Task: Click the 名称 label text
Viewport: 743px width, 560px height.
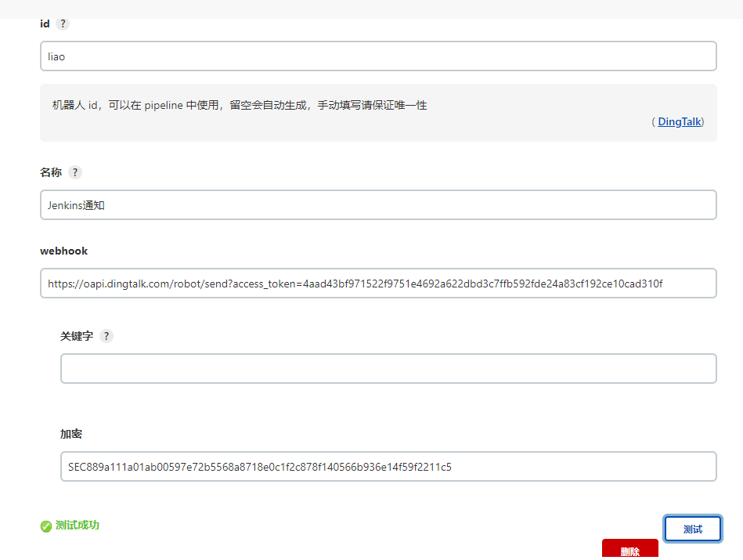Action: (x=51, y=172)
